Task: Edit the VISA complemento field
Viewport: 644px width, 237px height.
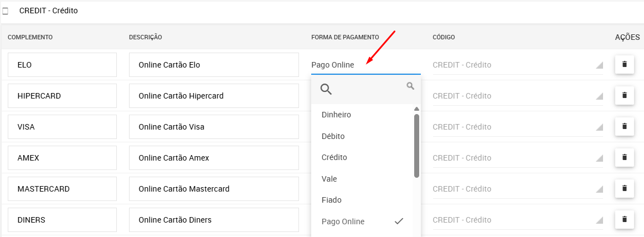Action: point(62,127)
